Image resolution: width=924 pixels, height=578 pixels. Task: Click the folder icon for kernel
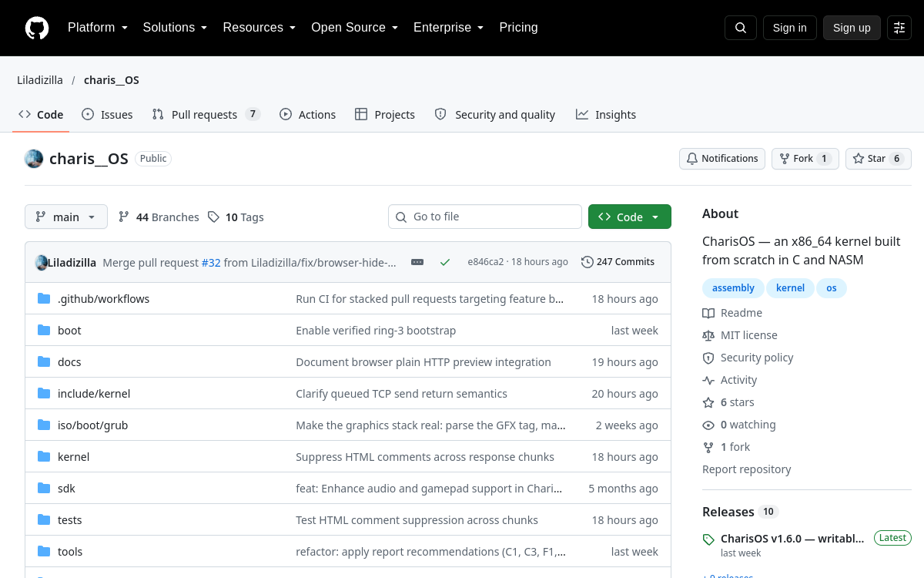pyautogui.click(x=44, y=457)
